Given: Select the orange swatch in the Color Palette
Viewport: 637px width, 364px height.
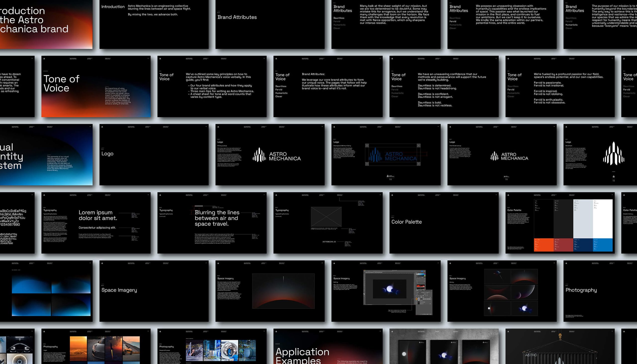Looking at the screenshot, I should pyautogui.click(x=544, y=245).
